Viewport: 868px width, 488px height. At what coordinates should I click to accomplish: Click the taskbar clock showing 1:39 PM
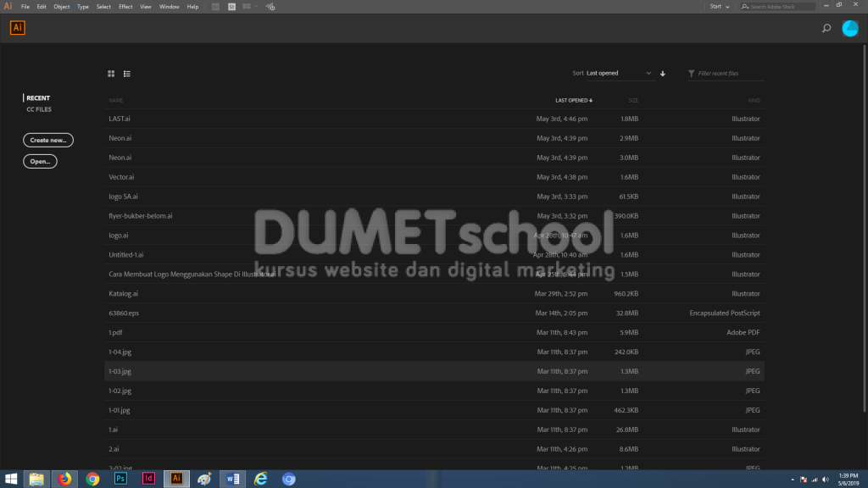[848, 480]
